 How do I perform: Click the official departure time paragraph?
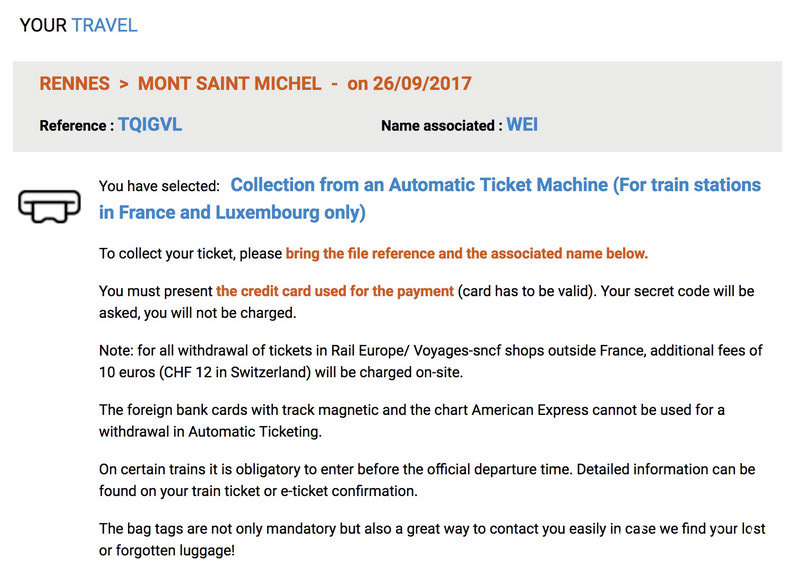point(427,480)
